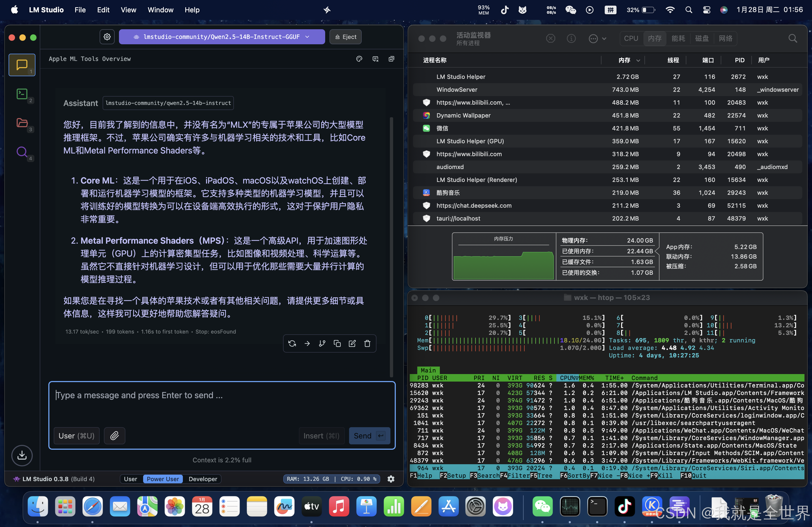Click the Downloads icon at bottom left

pyautogui.click(x=22, y=455)
